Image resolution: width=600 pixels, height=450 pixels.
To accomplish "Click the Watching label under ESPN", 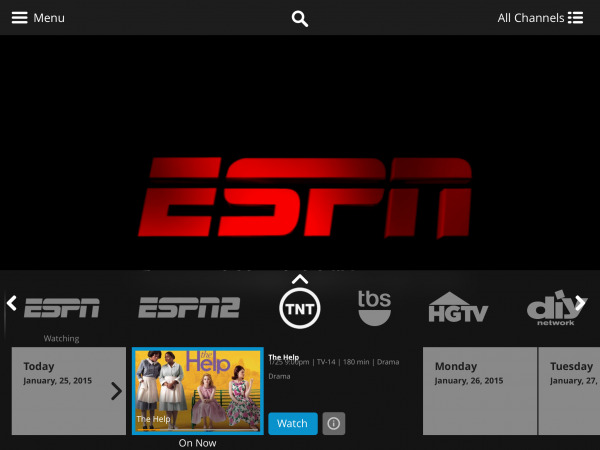I will 61,338.
